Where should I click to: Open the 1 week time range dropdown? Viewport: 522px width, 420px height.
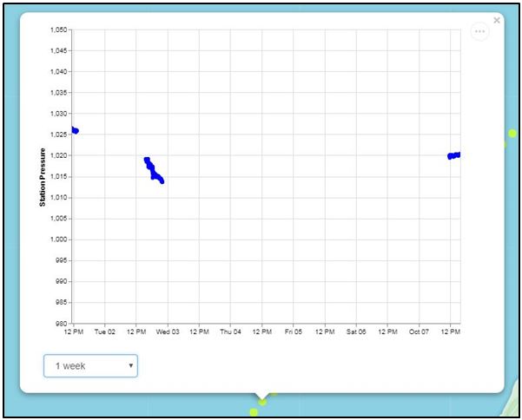(90, 366)
